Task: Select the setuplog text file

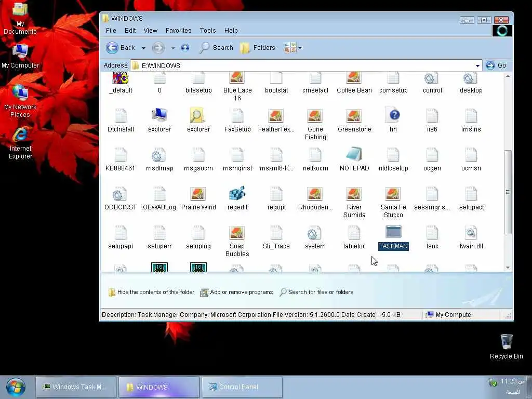Action: coord(198,233)
